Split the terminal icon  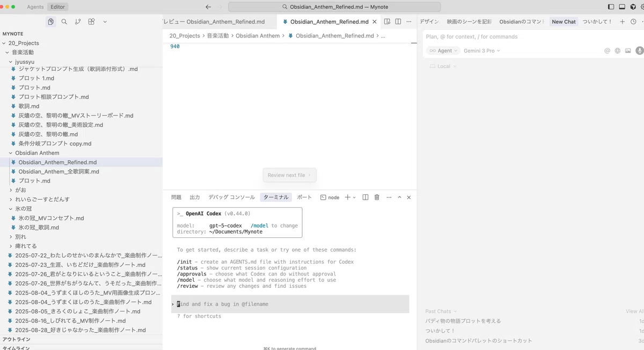coord(365,197)
